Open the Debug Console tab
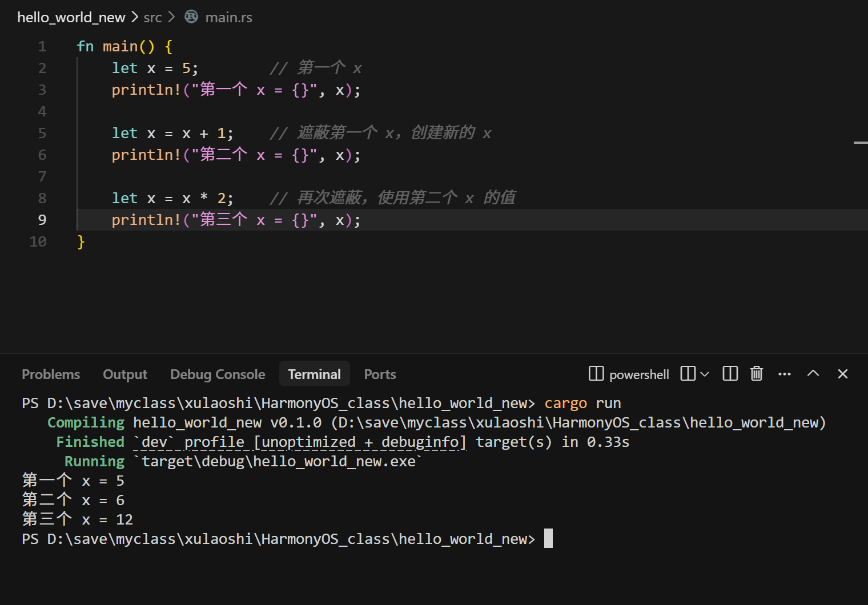 (218, 374)
